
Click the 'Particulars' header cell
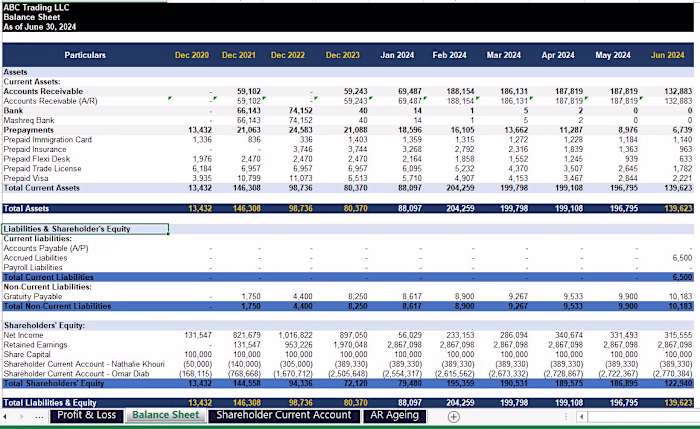coord(85,55)
